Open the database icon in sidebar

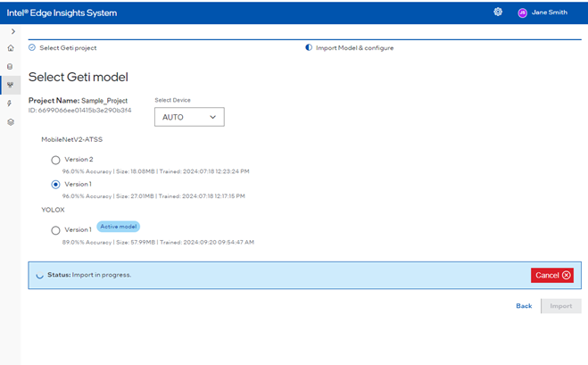(x=10, y=66)
